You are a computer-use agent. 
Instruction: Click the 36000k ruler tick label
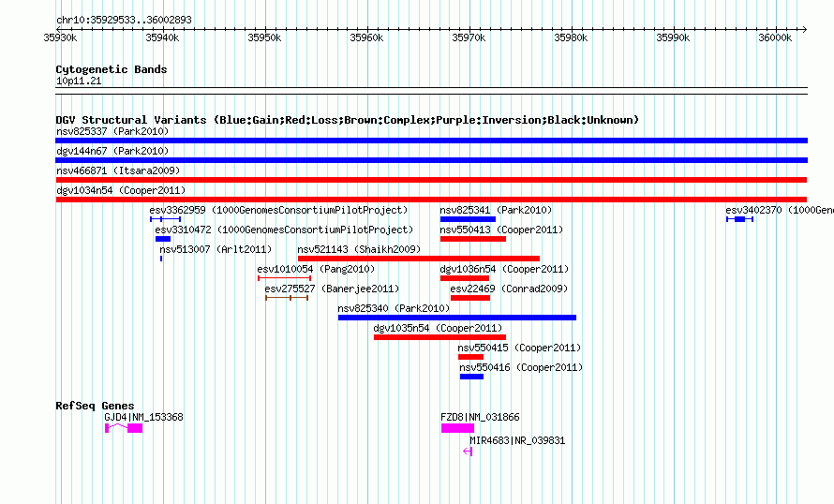(x=775, y=37)
